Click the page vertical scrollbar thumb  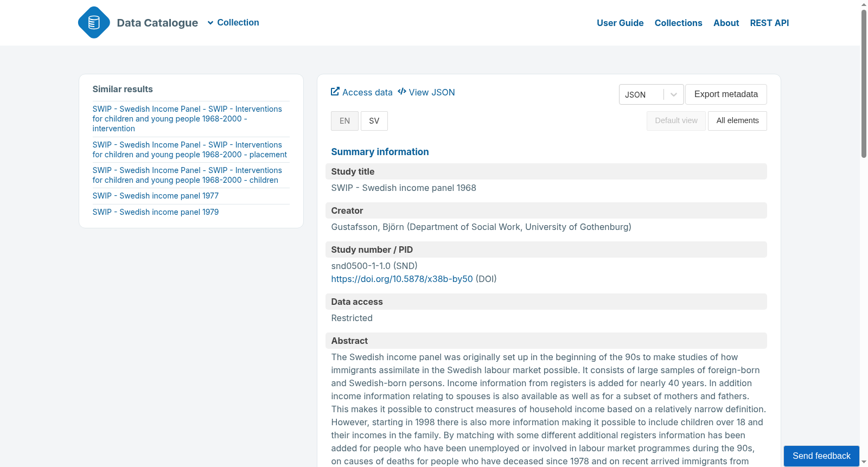tap(864, 83)
